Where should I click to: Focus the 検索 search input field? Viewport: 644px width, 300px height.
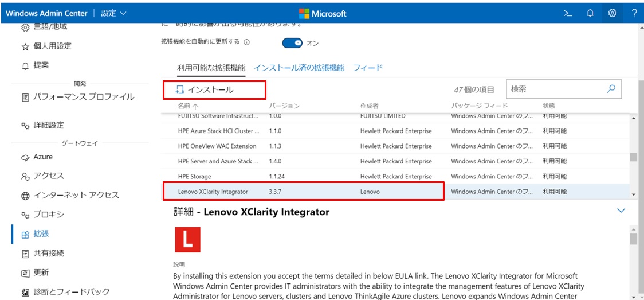coord(556,89)
